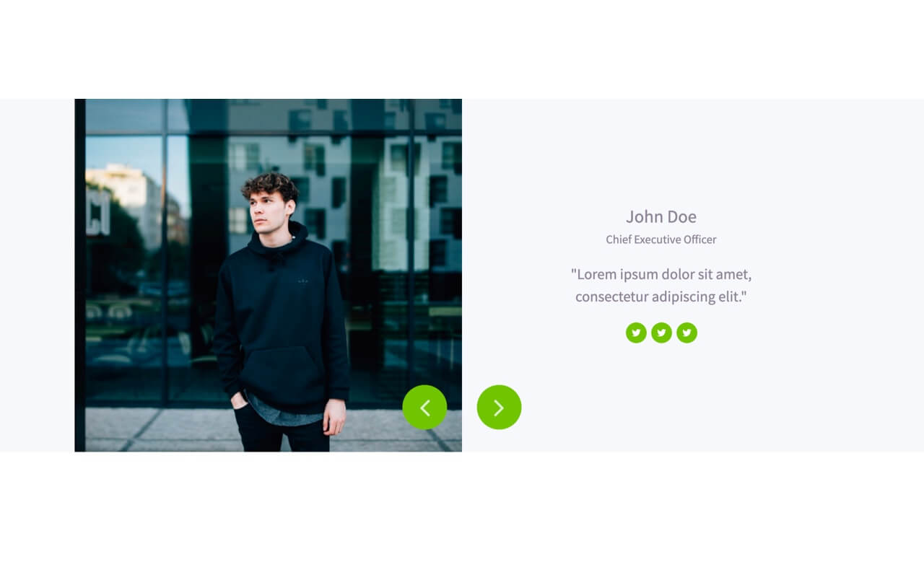Image resolution: width=924 pixels, height=580 pixels.
Task: Open the leftmost green Twitter icon
Action: [x=636, y=333]
